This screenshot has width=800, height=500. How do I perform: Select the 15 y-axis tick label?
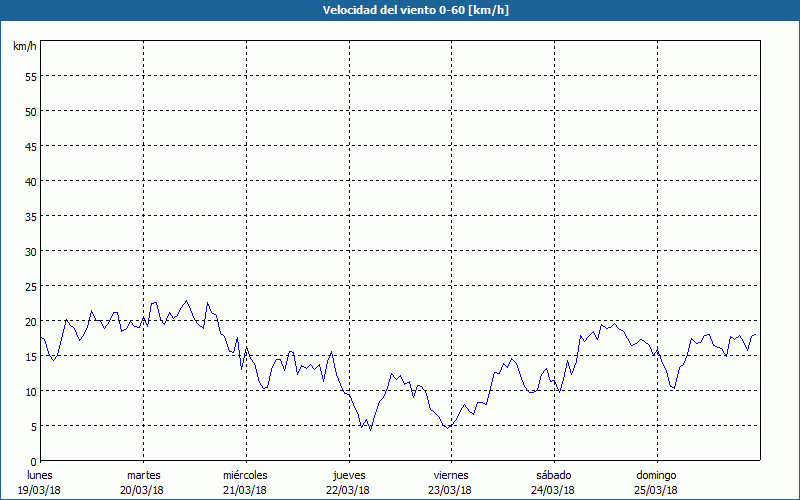pos(30,356)
